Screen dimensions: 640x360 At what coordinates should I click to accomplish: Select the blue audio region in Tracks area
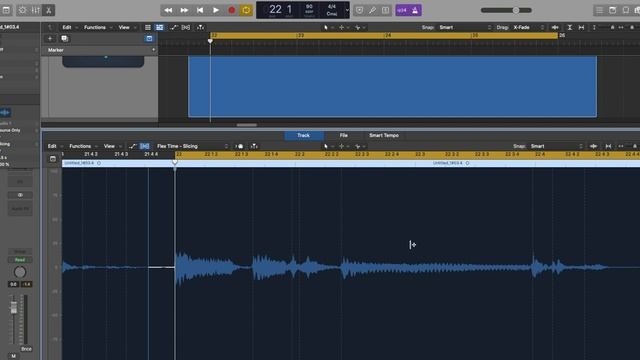click(x=392, y=87)
